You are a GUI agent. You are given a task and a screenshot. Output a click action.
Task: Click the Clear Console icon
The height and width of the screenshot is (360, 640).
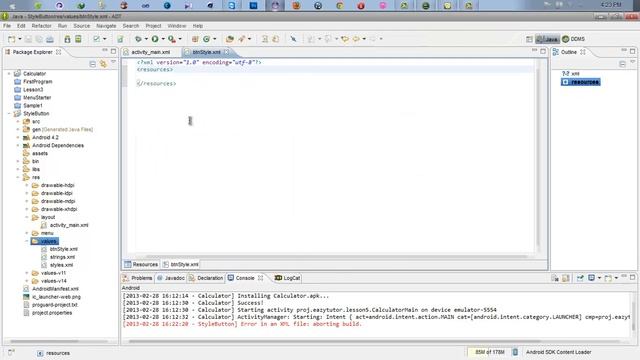point(555,278)
